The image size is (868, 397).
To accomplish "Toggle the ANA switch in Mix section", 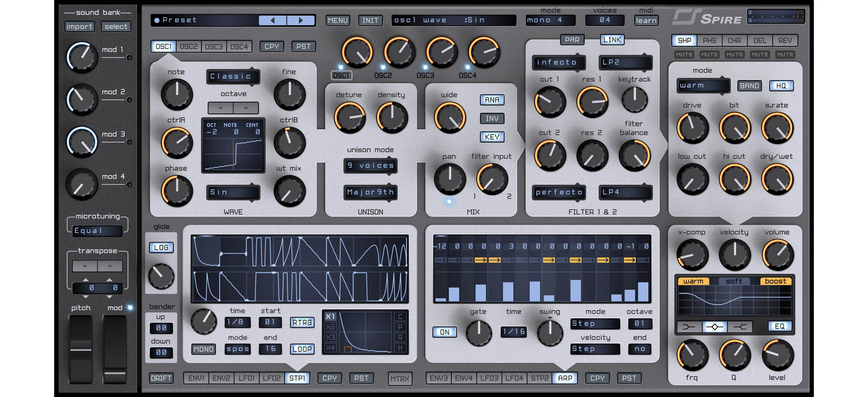I will pos(492,100).
